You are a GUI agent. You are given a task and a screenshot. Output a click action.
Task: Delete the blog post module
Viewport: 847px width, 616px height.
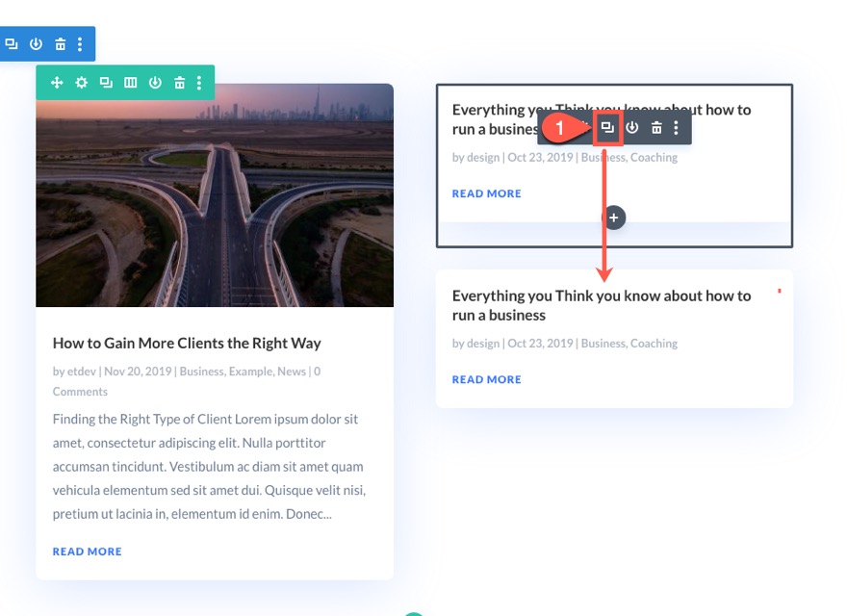point(655,126)
